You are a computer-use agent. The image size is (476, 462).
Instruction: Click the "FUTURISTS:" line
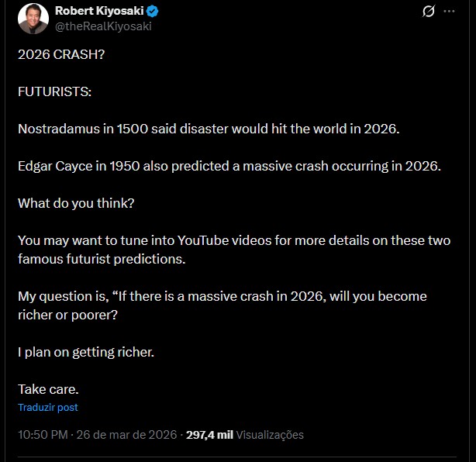54,91
